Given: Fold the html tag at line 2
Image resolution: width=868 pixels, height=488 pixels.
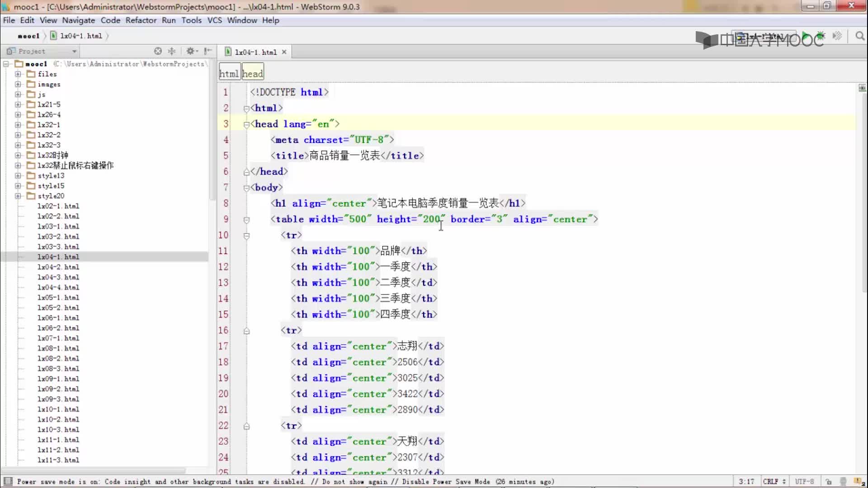Looking at the screenshot, I should 246,108.
